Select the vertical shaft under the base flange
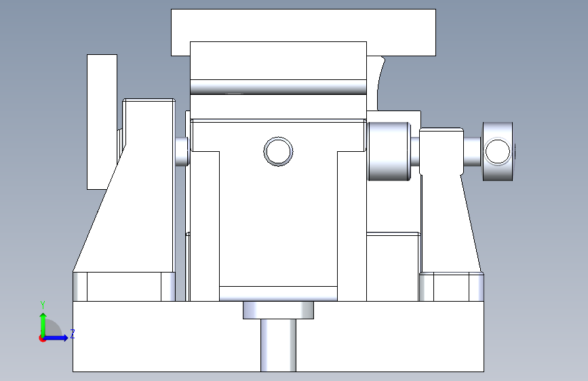Screen dimensions: 588x381 (x=278, y=345)
